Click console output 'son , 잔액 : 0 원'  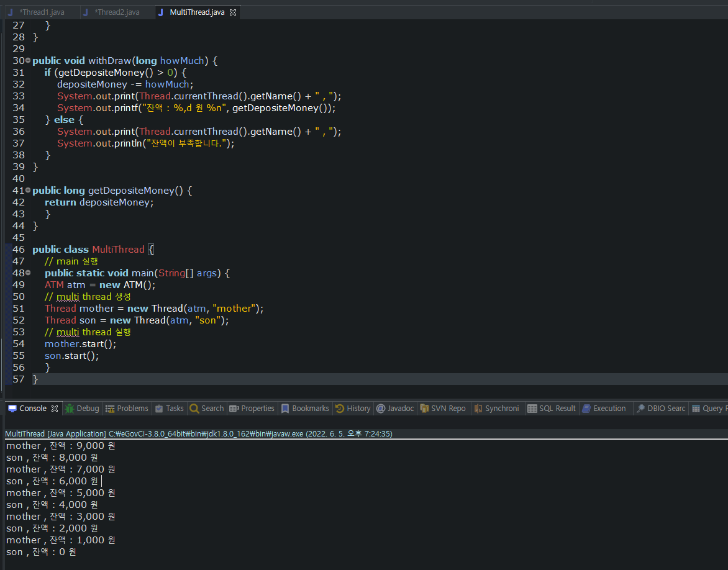point(42,552)
